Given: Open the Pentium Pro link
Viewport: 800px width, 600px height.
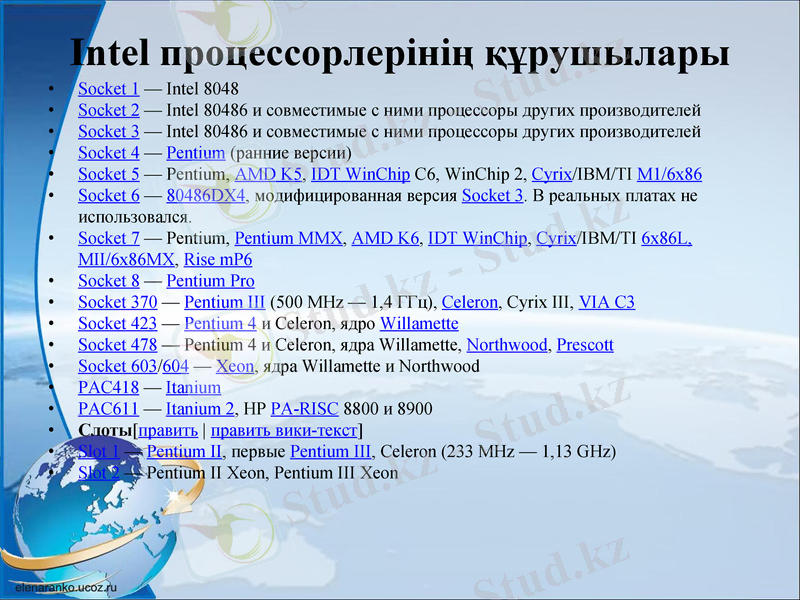Looking at the screenshot, I should (211, 281).
